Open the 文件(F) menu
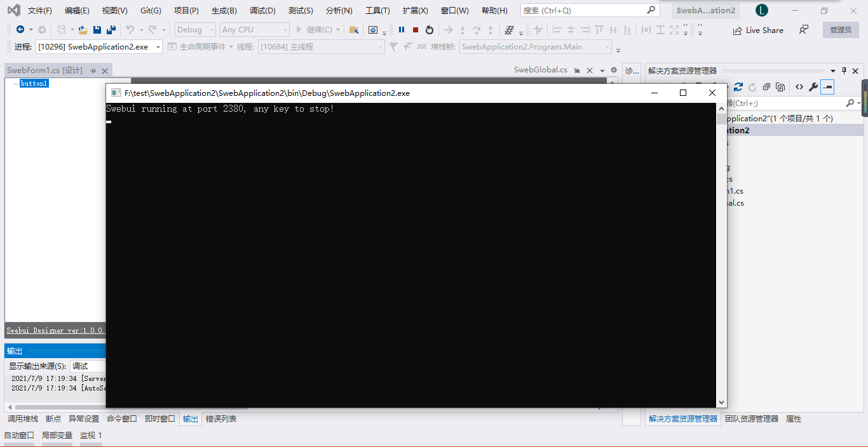 pyautogui.click(x=40, y=11)
